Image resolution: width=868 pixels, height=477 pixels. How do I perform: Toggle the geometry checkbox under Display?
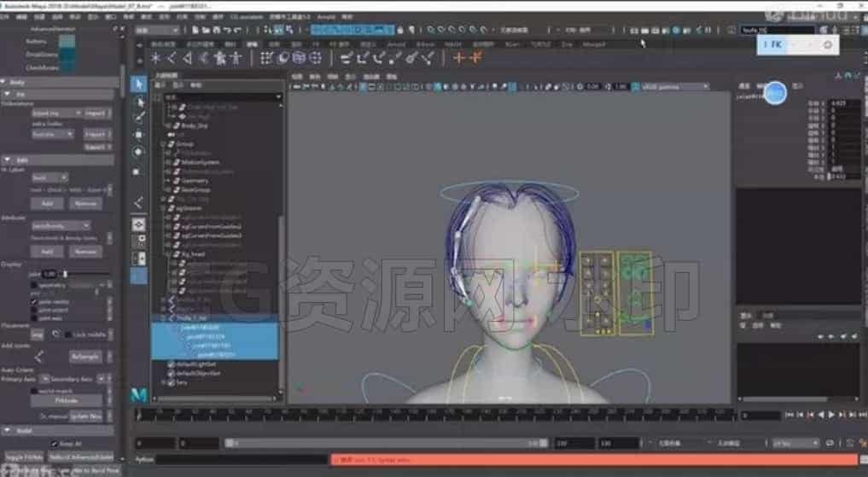pos(34,286)
